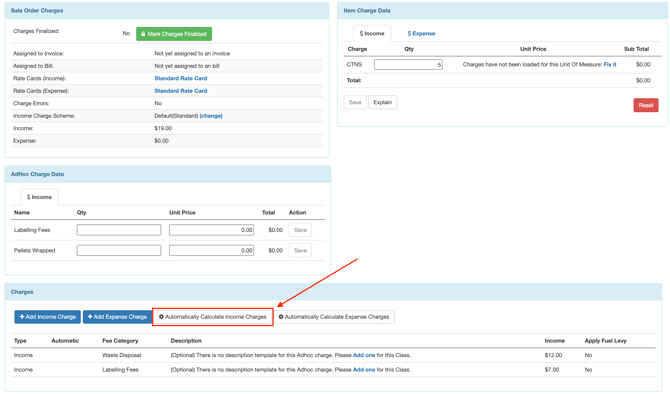Image resolution: width=670 pixels, height=394 pixels.
Task: Click the Fee Category column header
Action: (x=120, y=341)
